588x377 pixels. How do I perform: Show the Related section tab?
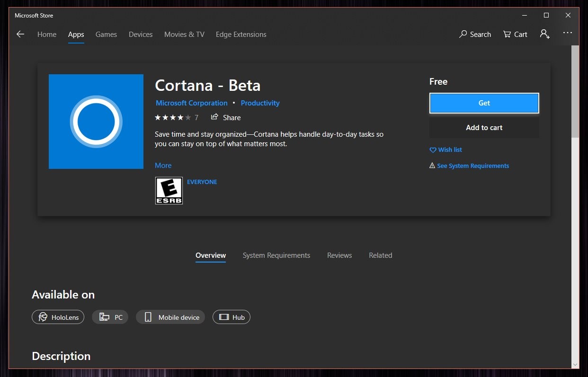point(381,255)
